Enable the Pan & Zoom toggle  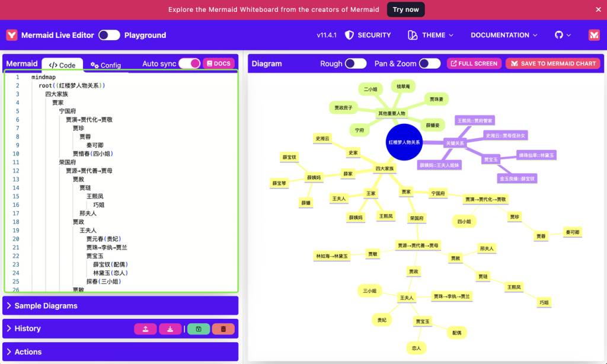pyautogui.click(x=430, y=63)
